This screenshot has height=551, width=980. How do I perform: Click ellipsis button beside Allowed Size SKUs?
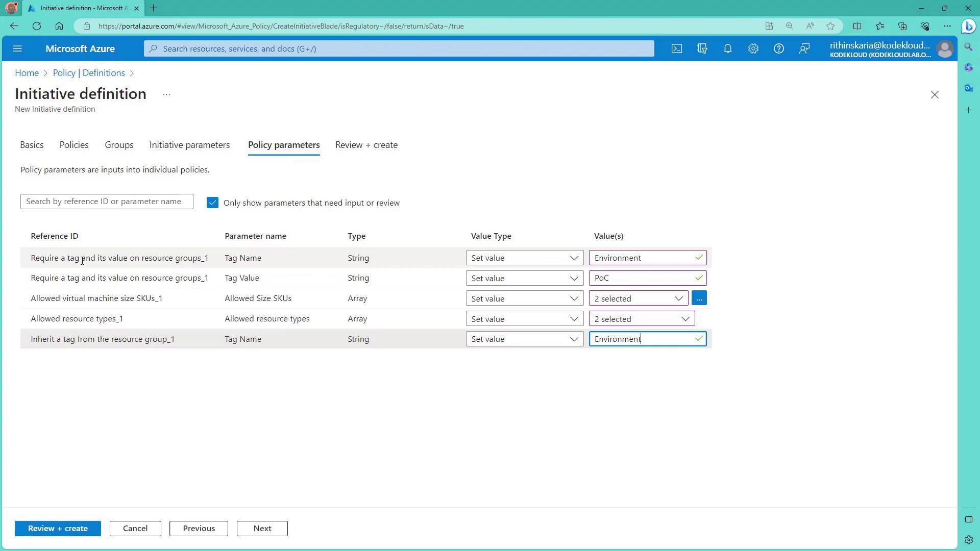(x=699, y=298)
